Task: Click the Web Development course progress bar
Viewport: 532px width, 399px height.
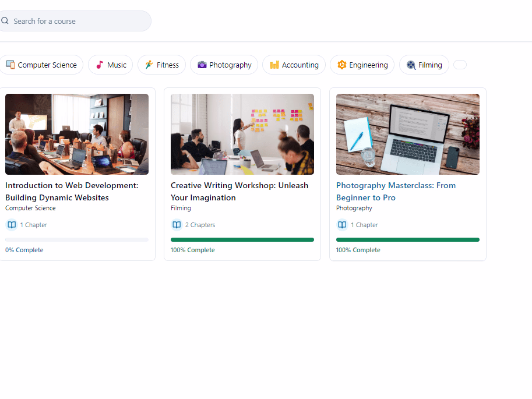Action: pyautogui.click(x=77, y=239)
